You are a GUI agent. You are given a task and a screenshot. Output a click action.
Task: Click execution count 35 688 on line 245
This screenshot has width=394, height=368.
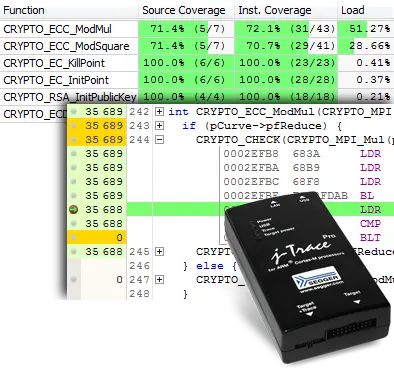click(x=104, y=252)
